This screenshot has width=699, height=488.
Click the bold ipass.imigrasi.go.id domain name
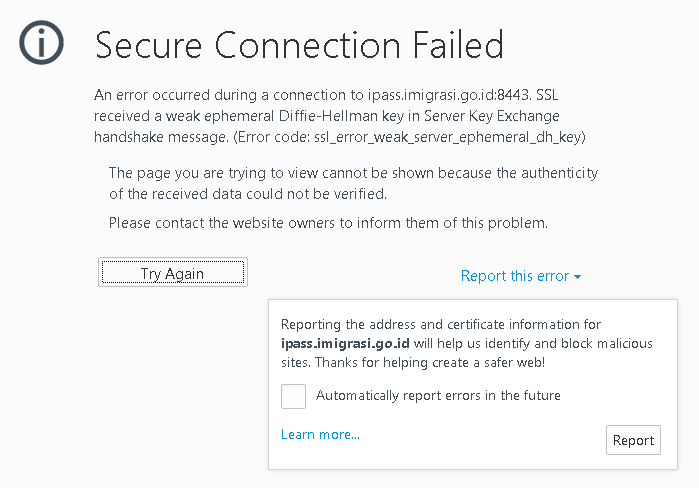coord(345,344)
